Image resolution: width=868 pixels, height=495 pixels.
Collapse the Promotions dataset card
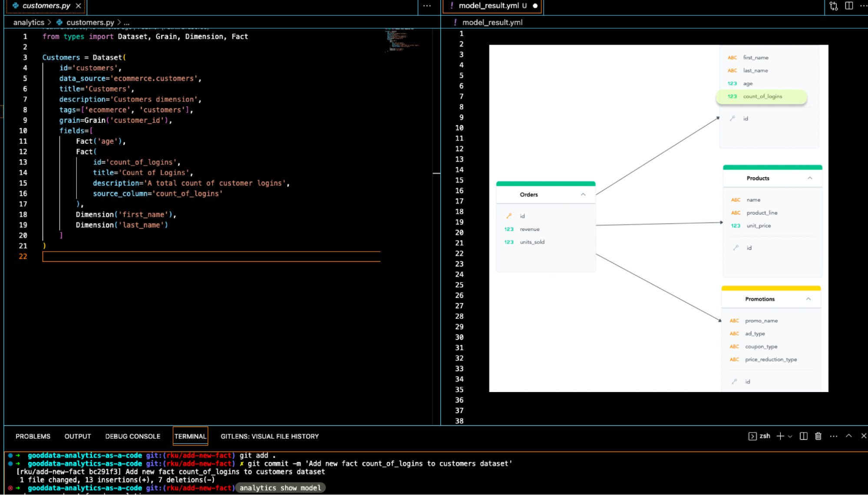tap(808, 299)
